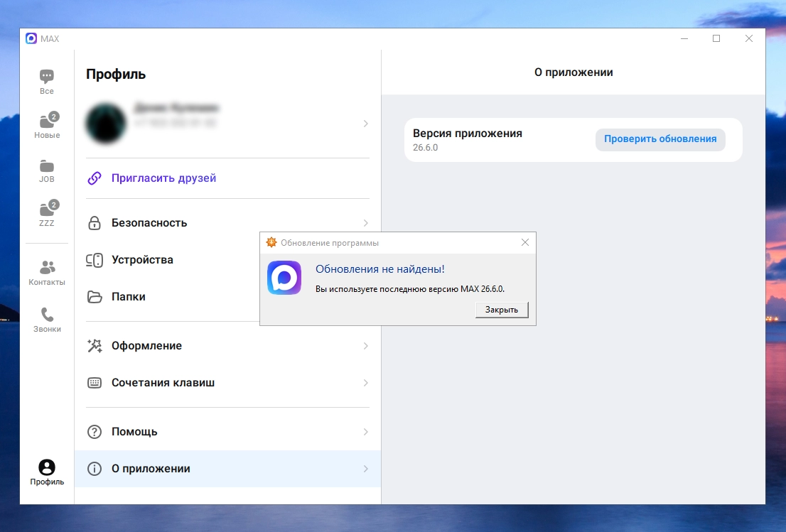The height and width of the screenshot is (532, 786).
Task: Click the Обновления не найдены! heading
Action: (380, 269)
